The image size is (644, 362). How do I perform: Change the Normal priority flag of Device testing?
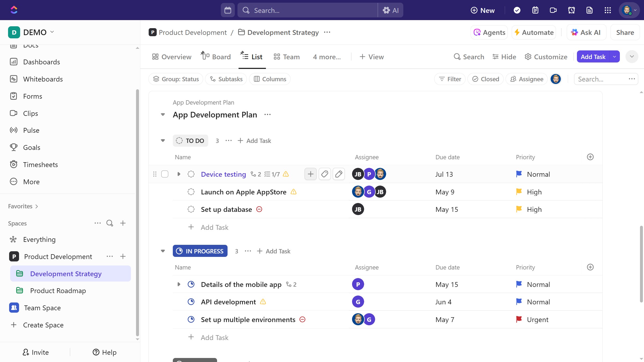pyautogui.click(x=519, y=174)
